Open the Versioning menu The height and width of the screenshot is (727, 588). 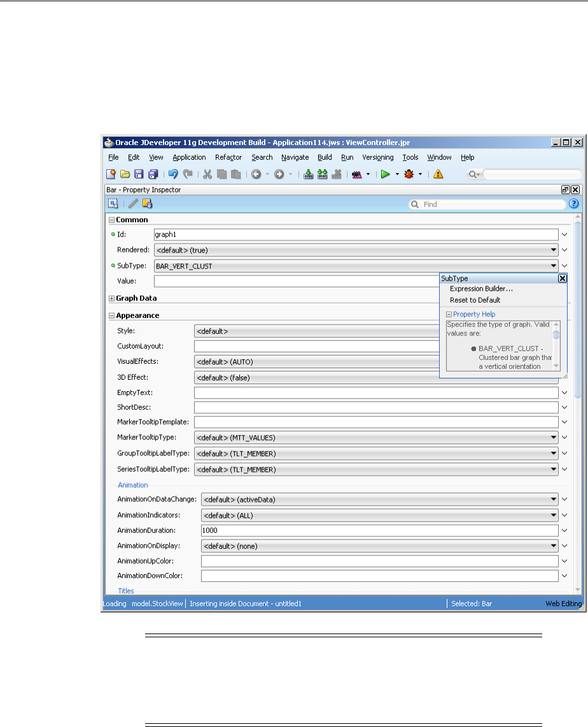tap(378, 157)
